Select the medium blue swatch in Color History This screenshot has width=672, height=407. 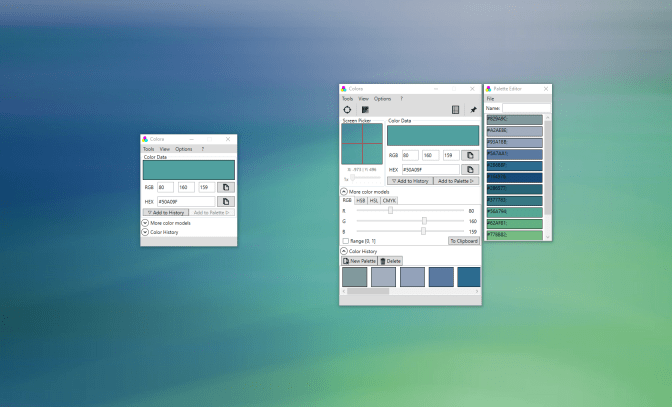(x=441, y=277)
